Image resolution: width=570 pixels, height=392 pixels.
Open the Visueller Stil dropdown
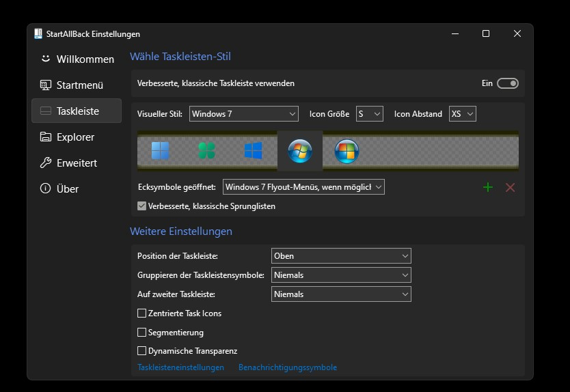243,114
